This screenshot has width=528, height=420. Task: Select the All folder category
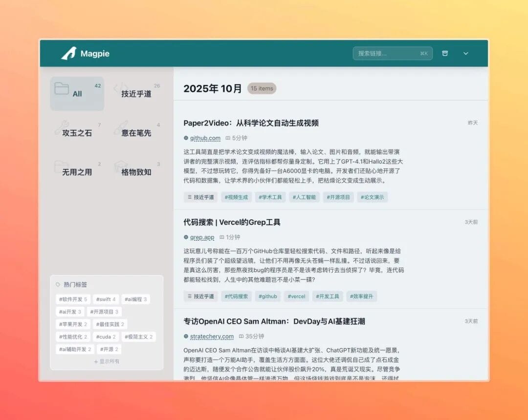pyautogui.click(x=77, y=93)
